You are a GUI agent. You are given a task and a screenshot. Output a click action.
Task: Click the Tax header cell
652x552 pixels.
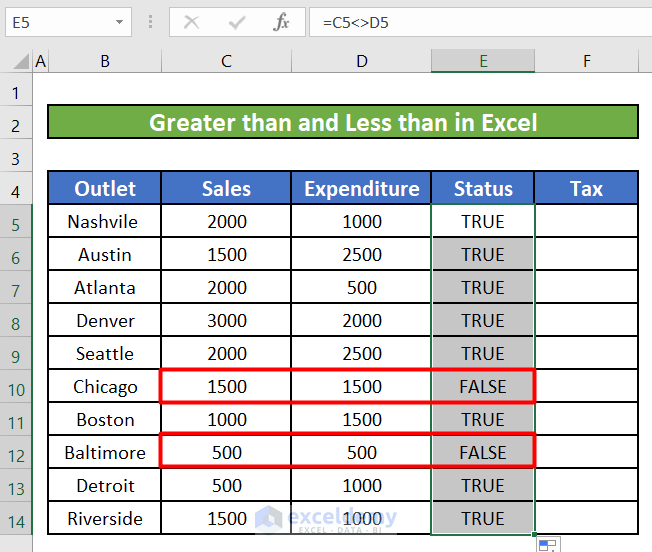click(586, 188)
